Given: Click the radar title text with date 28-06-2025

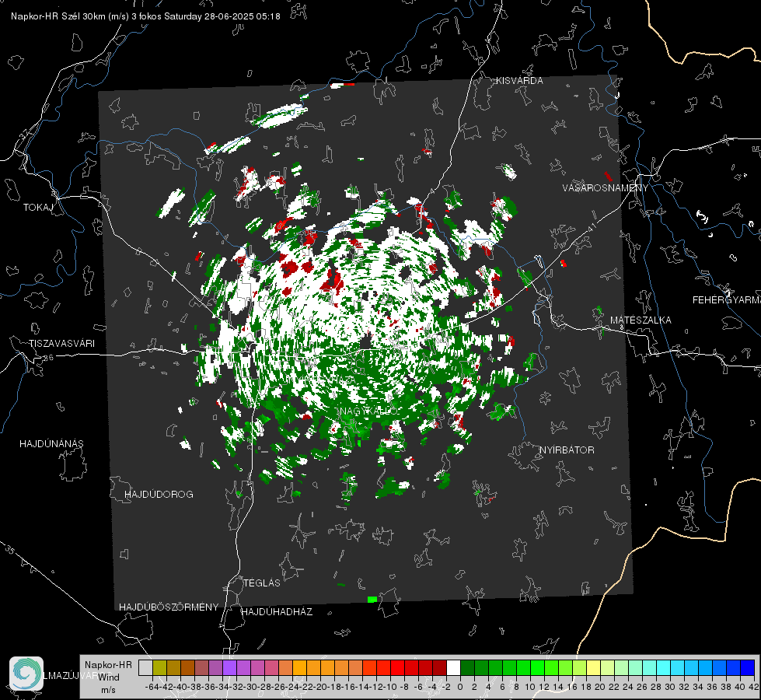Looking at the screenshot, I should tap(145, 16).
